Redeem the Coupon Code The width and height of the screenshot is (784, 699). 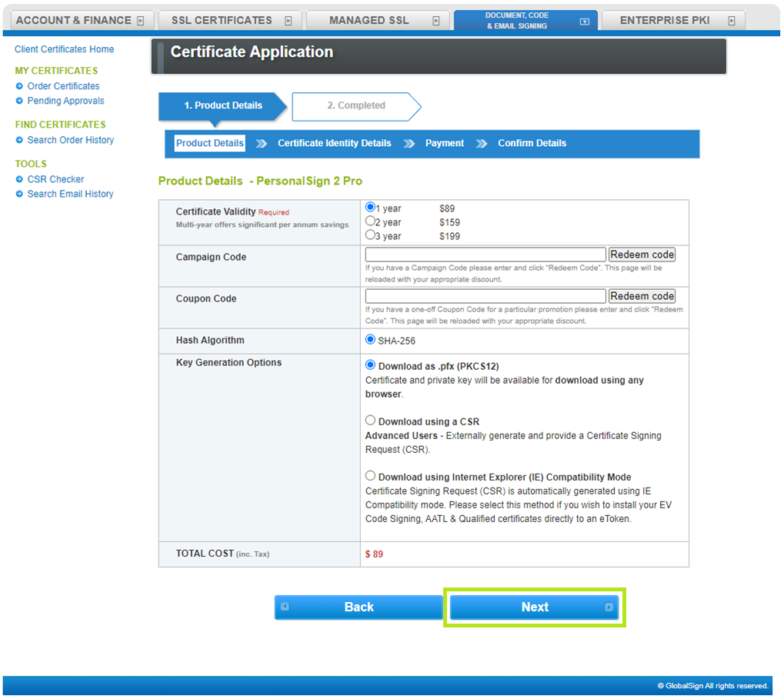(642, 296)
